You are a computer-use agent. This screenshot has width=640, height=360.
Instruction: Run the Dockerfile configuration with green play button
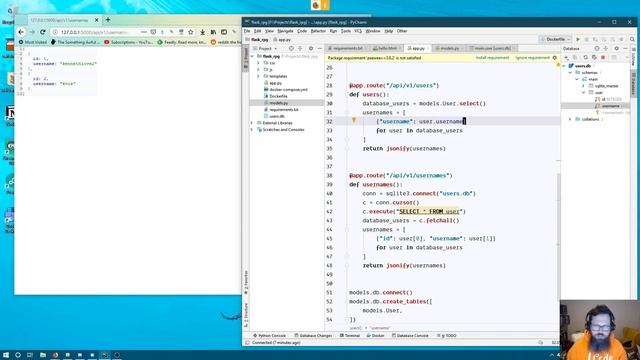click(578, 40)
